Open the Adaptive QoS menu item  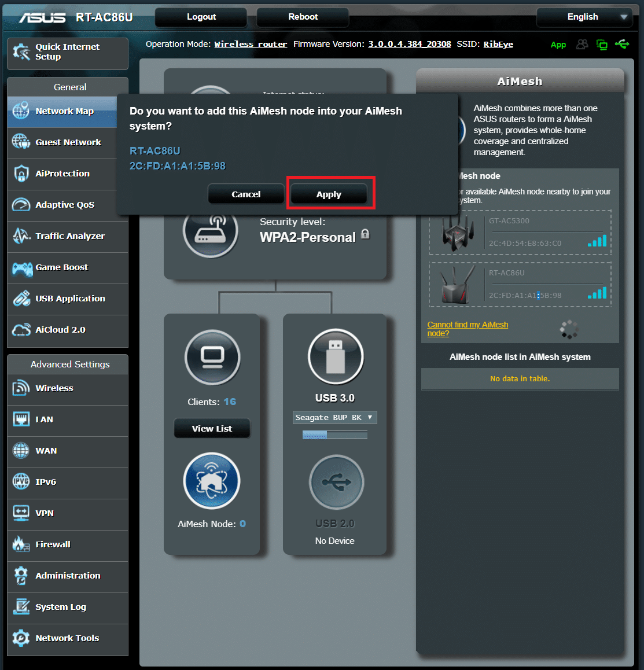pos(68,205)
